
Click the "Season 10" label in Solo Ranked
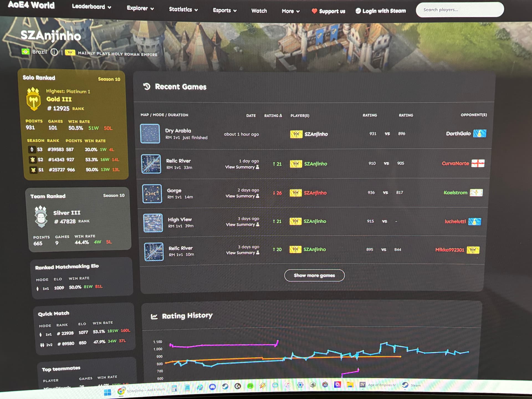109,79
